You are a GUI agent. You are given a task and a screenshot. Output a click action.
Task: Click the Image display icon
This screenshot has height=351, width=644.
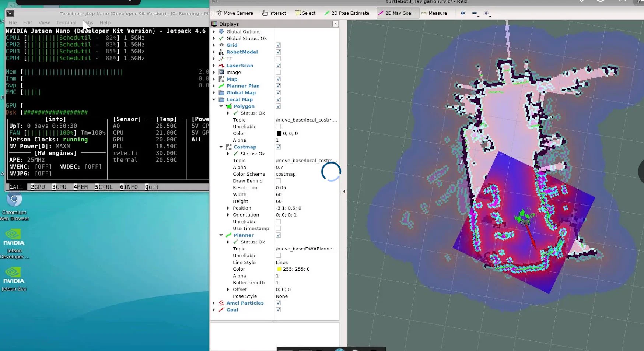221,73
